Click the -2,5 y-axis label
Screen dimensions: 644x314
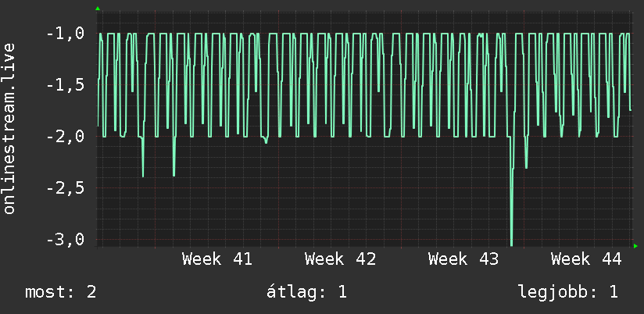point(66,188)
